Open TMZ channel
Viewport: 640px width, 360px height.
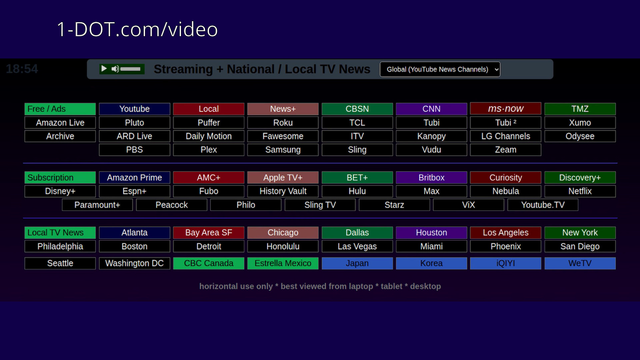click(x=580, y=109)
